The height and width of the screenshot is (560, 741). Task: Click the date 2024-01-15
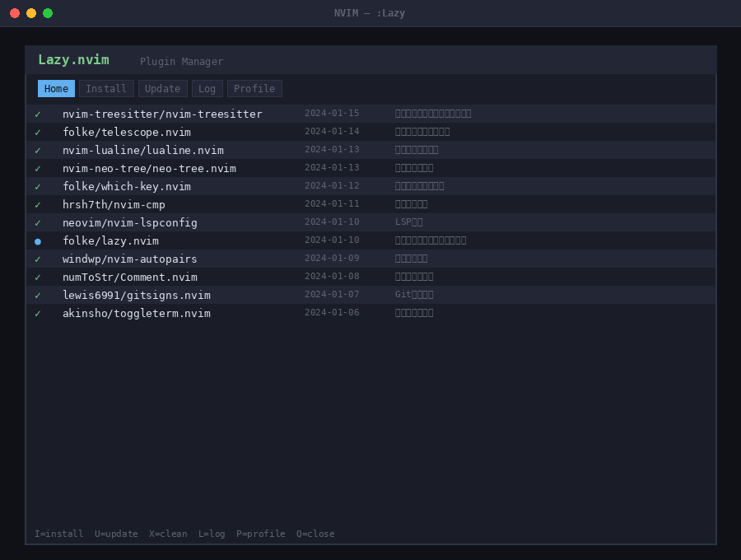pyautogui.click(x=332, y=113)
